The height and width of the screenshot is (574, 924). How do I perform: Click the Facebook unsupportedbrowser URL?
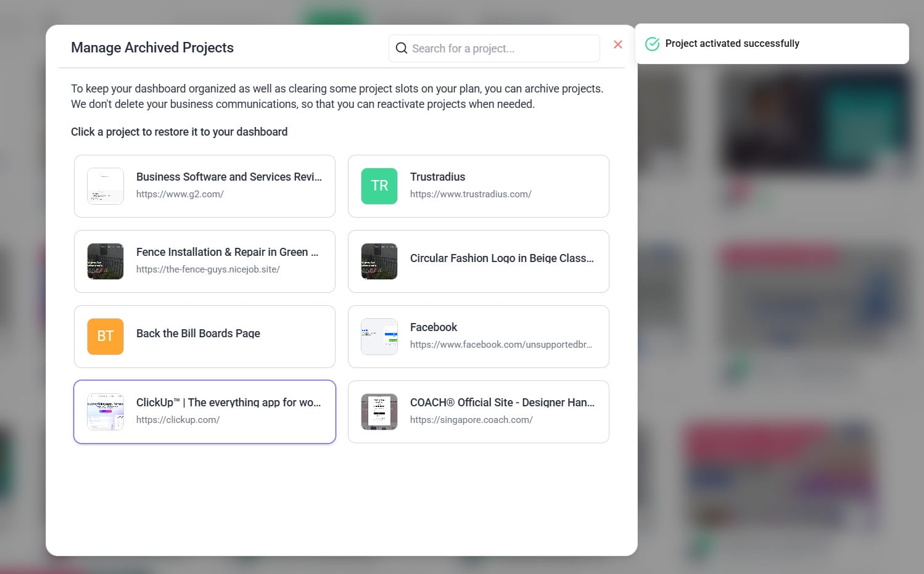[x=501, y=345]
